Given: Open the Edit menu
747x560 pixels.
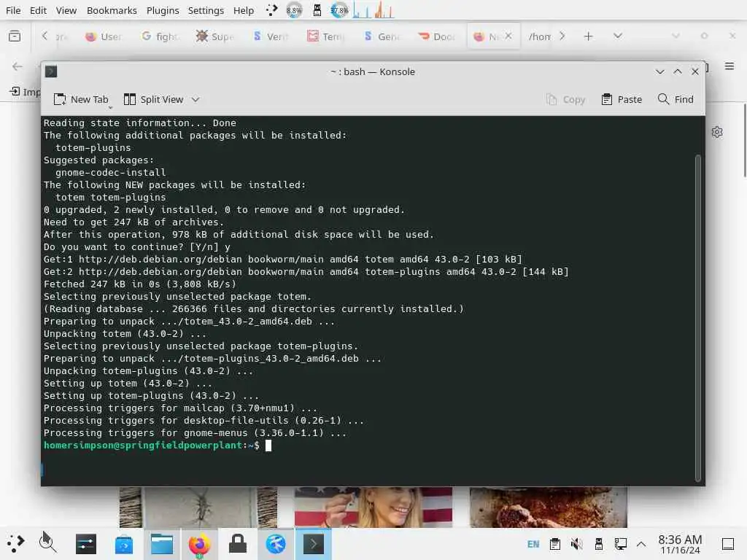Looking at the screenshot, I should [38, 10].
